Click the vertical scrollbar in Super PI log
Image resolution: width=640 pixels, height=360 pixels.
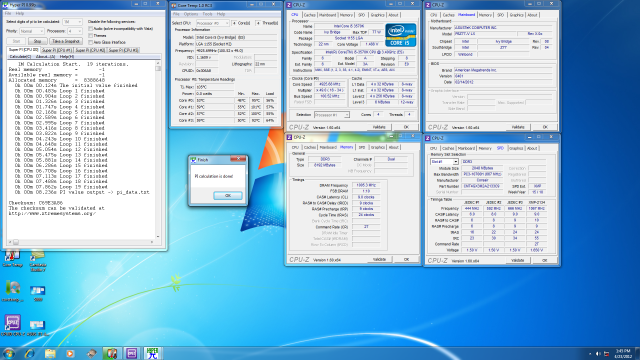click(x=158, y=149)
